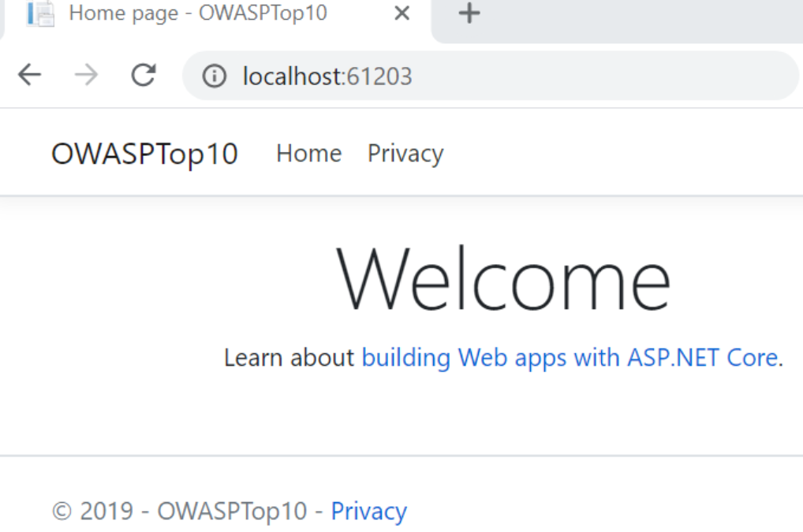Viewport: 803px width, 532px height.
Task: Click the page favicon in the browser tab
Action: click(x=40, y=13)
